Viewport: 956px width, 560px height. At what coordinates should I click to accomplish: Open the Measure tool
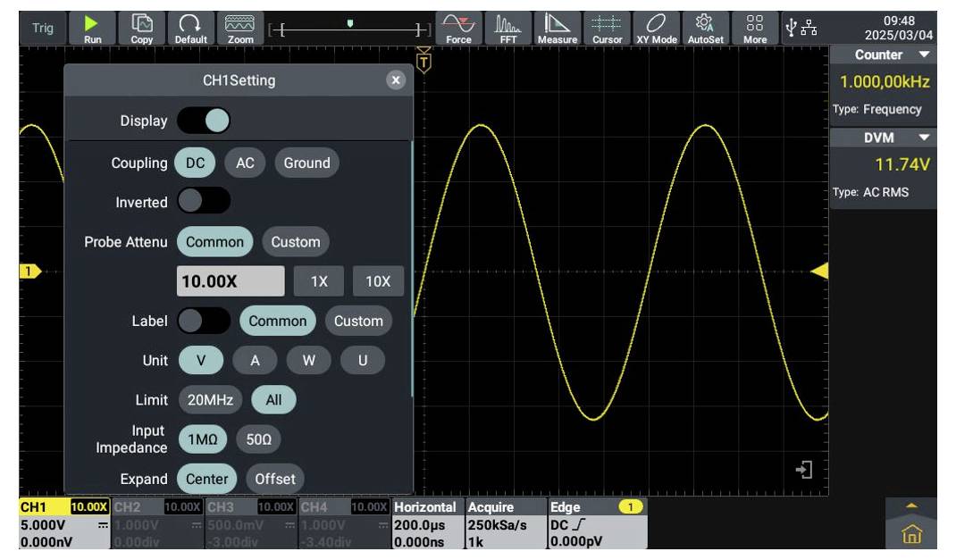(558, 28)
